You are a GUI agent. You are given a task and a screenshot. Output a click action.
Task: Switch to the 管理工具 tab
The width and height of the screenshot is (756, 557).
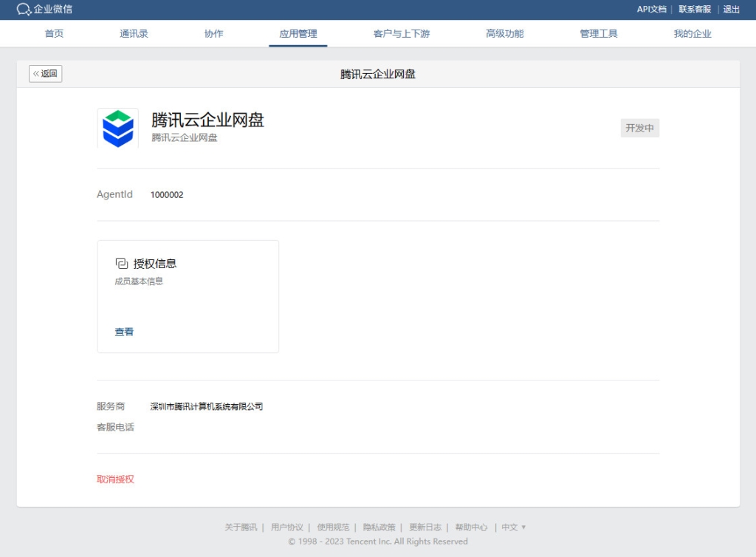click(x=598, y=34)
